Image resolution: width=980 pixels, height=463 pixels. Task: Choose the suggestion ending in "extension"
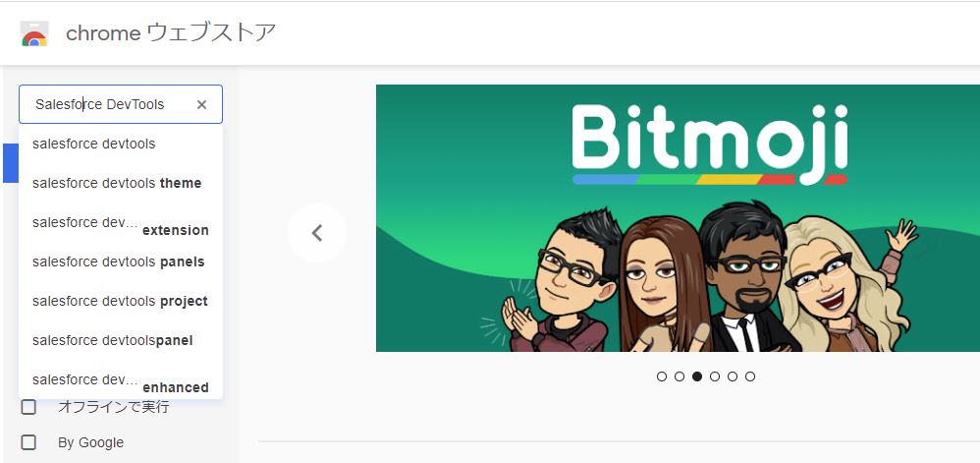click(x=121, y=223)
